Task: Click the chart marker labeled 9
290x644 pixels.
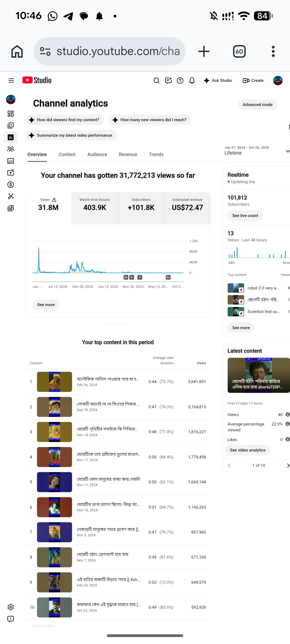Action: tap(140, 277)
